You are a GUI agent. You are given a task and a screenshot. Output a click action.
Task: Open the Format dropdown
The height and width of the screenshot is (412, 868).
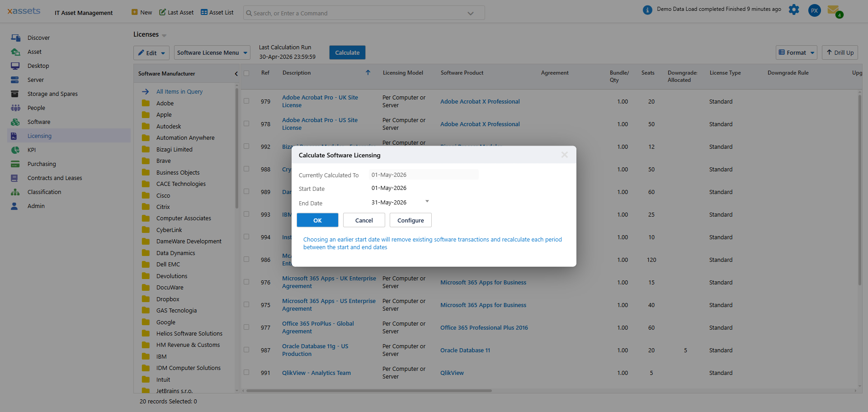coord(796,52)
